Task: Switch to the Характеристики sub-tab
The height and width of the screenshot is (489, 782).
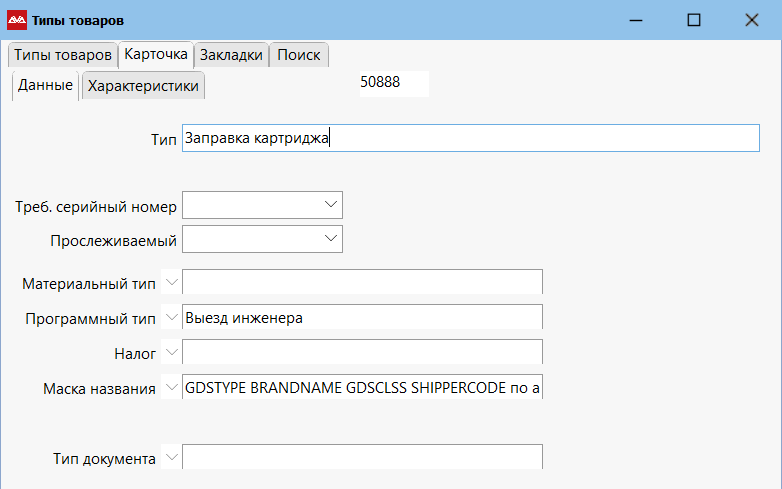Action: click(143, 86)
